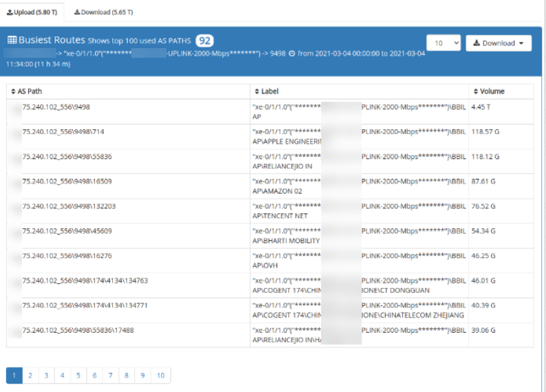This screenshot has width=546, height=392.
Task: Go to page 2 of results
Action: point(30,375)
